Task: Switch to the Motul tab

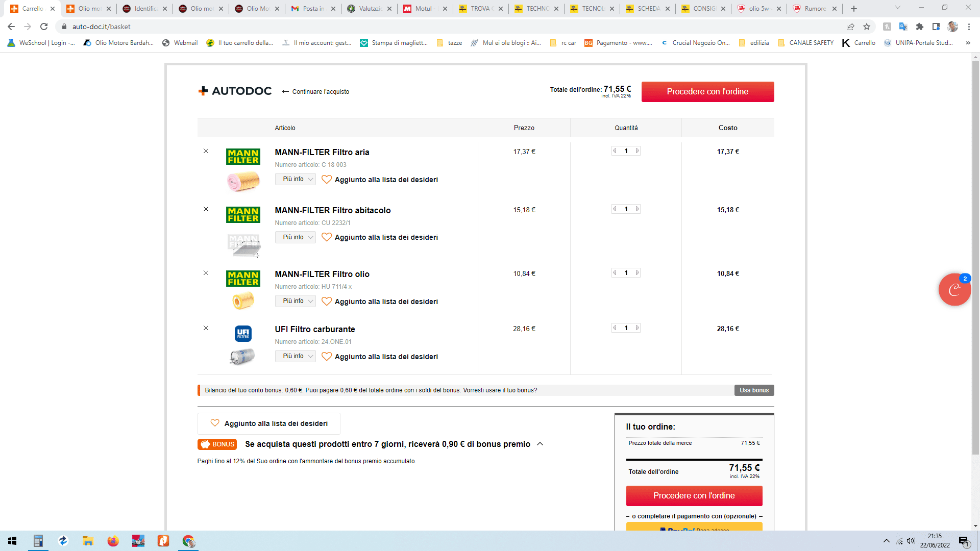Action: coord(425,9)
